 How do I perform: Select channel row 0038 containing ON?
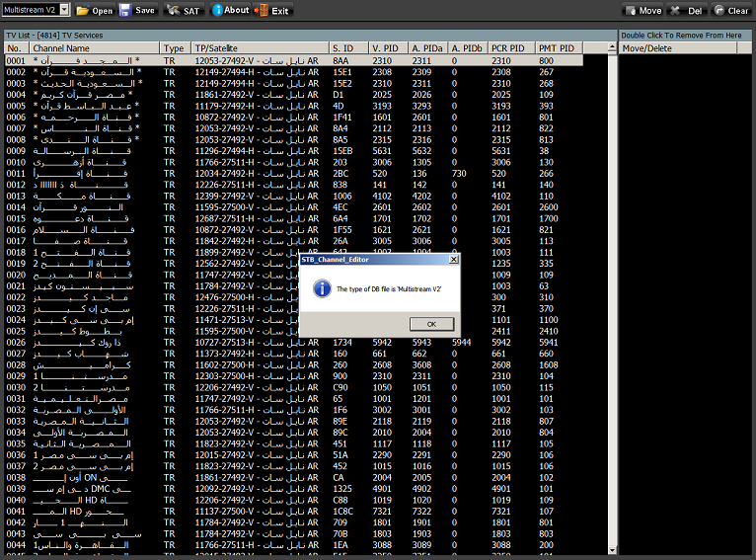(294, 477)
